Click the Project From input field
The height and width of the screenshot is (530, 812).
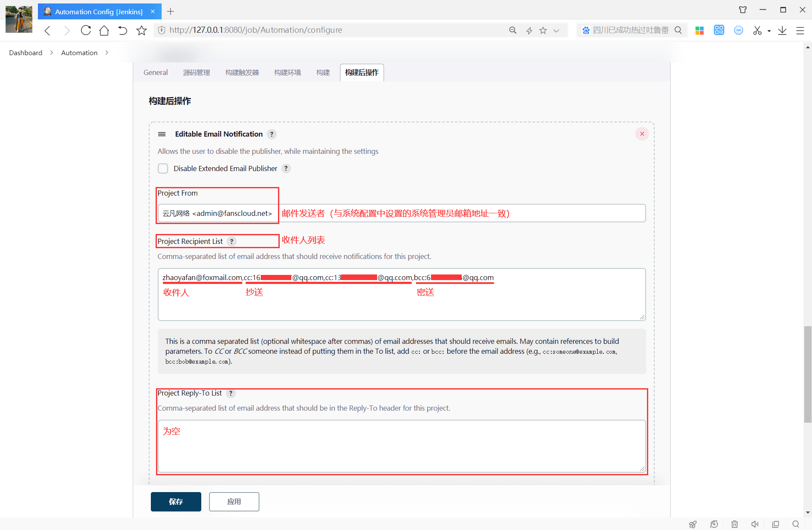402,213
